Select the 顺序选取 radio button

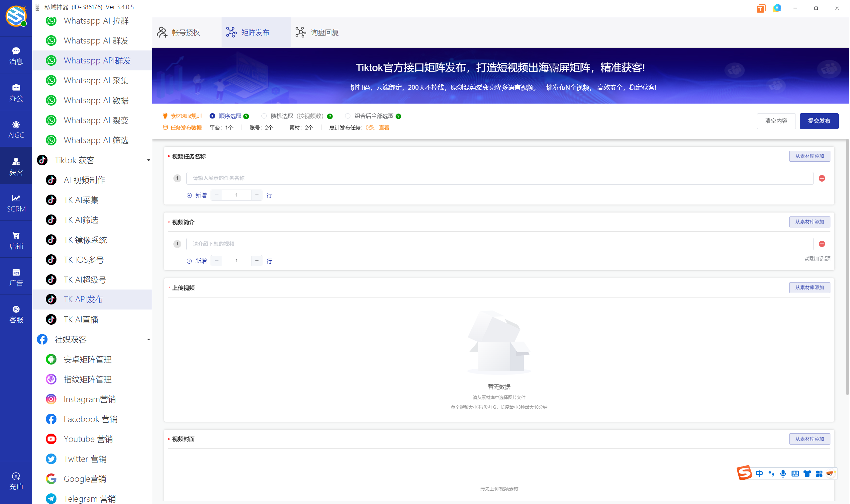tap(213, 116)
